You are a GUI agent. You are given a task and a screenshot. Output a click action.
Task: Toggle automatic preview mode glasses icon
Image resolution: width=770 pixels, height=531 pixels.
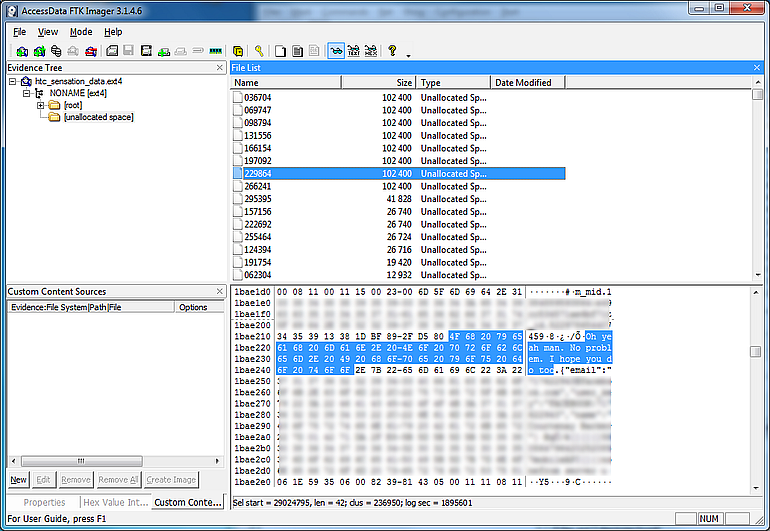tap(335, 50)
